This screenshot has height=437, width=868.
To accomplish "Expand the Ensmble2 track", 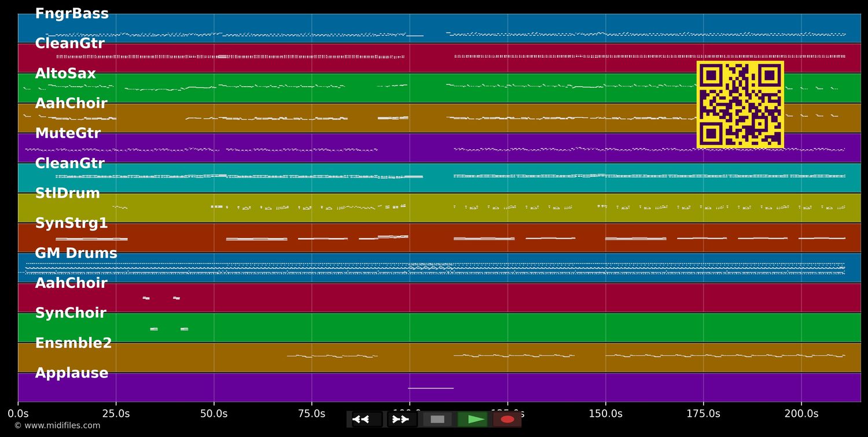I will click(x=73, y=343).
